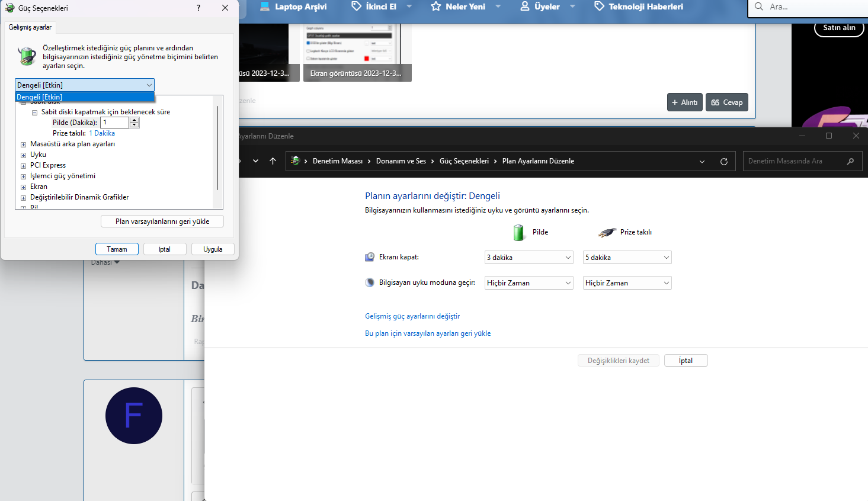Open the Neler Yeni menu
The height and width of the screenshot is (501, 868).
click(x=465, y=7)
